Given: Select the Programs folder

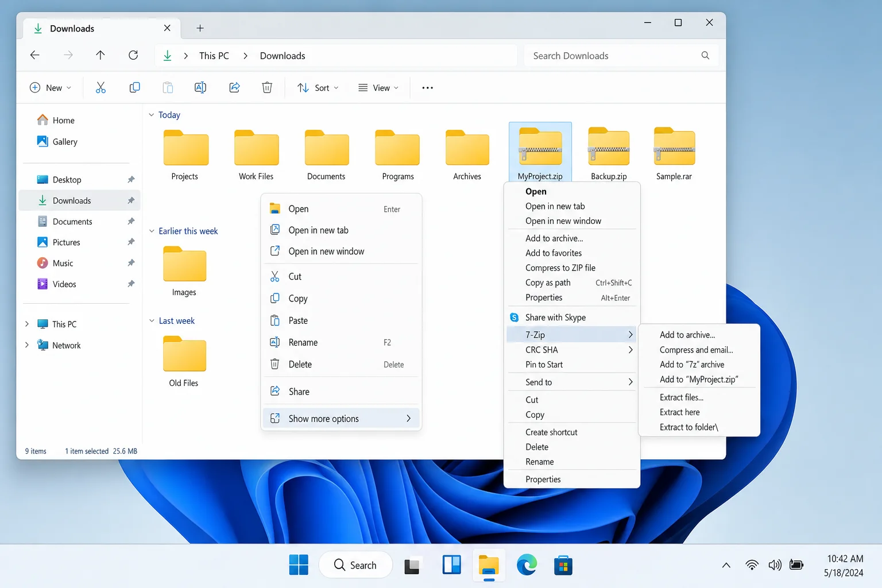Looking at the screenshot, I should 398,155.
